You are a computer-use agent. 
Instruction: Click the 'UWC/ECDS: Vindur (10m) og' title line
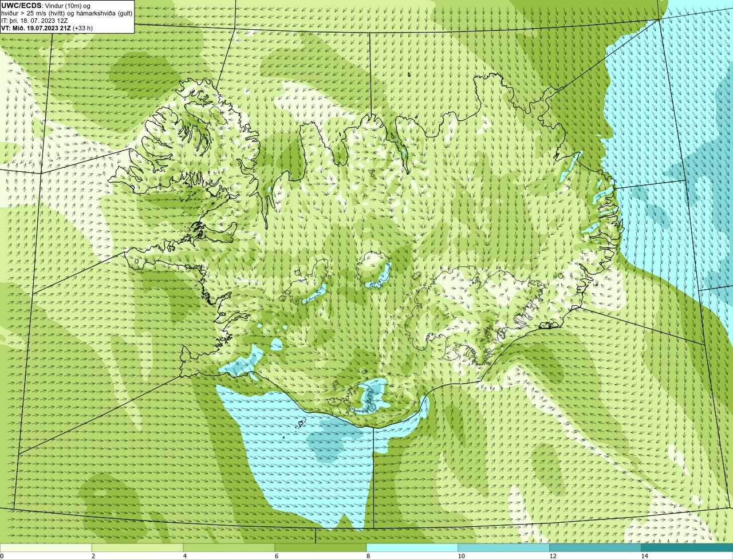point(46,5)
